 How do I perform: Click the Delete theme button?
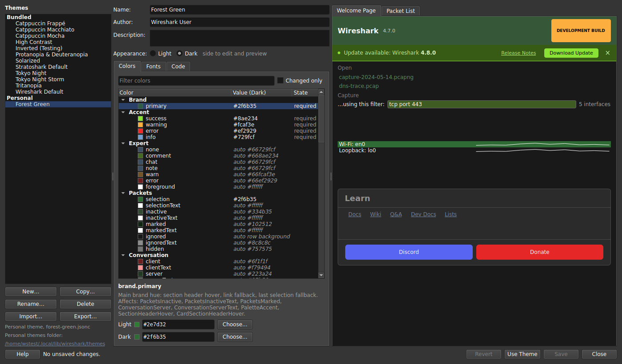tap(85, 304)
